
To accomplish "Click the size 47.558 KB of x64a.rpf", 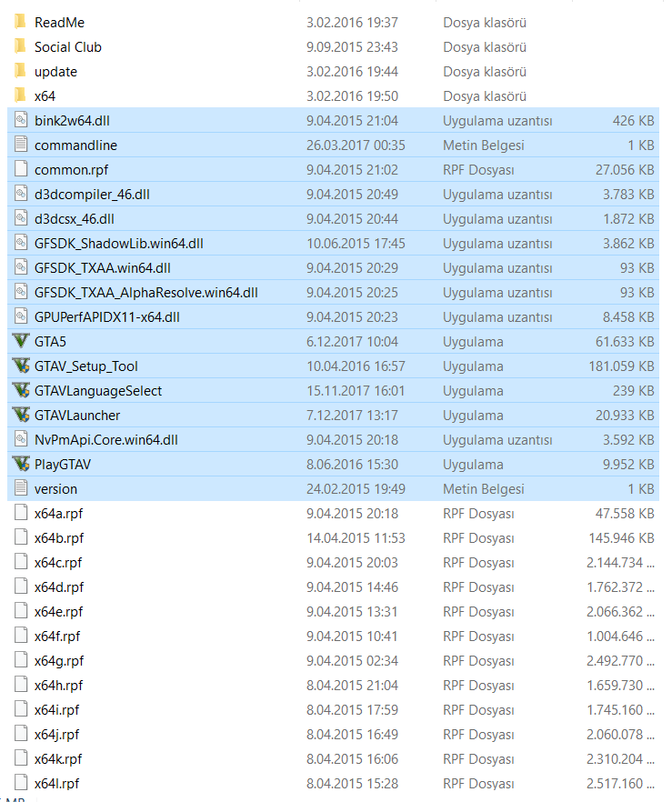I will pos(625,514).
